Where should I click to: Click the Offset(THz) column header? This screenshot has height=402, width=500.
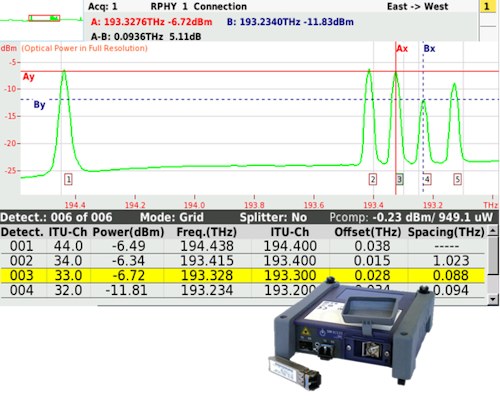pyautogui.click(x=368, y=232)
